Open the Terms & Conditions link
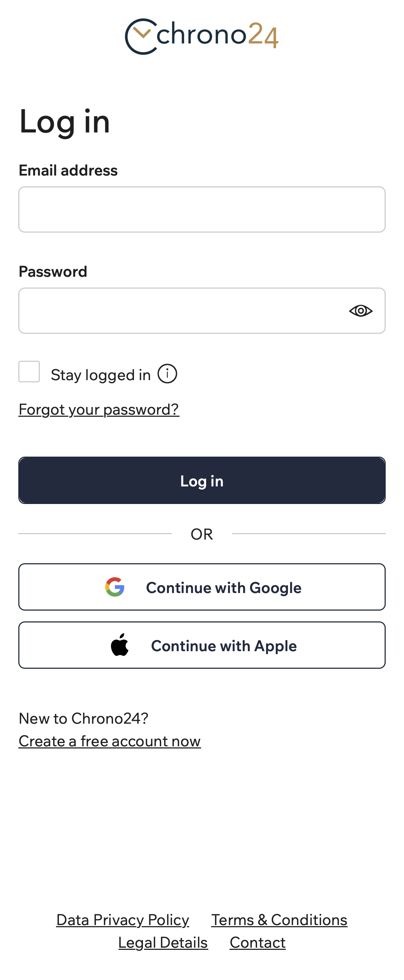 [x=279, y=919]
